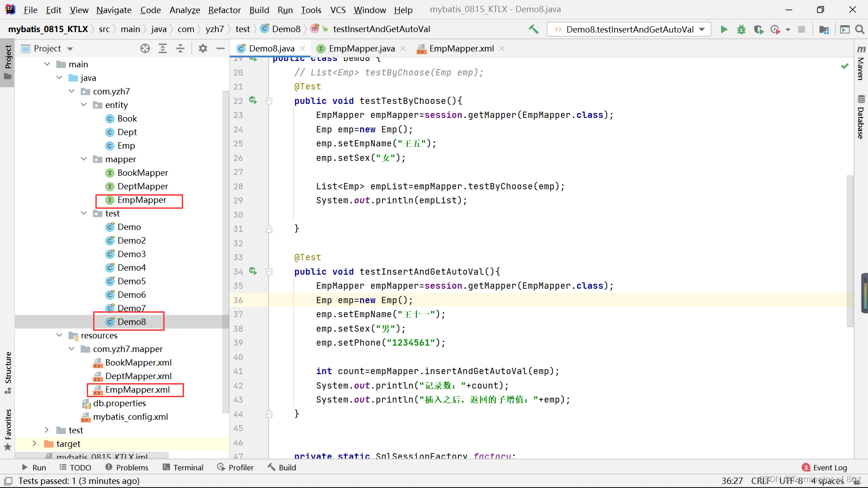Viewport: 868px width, 488px height.
Task: Hide the Project panel with minus icon
Action: 221,48
